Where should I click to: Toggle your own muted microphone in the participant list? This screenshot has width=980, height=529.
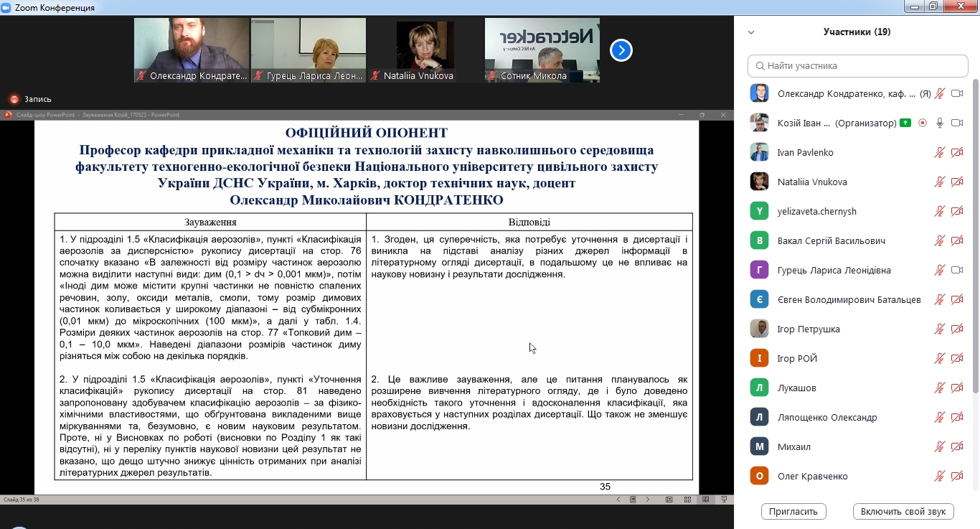(x=939, y=93)
